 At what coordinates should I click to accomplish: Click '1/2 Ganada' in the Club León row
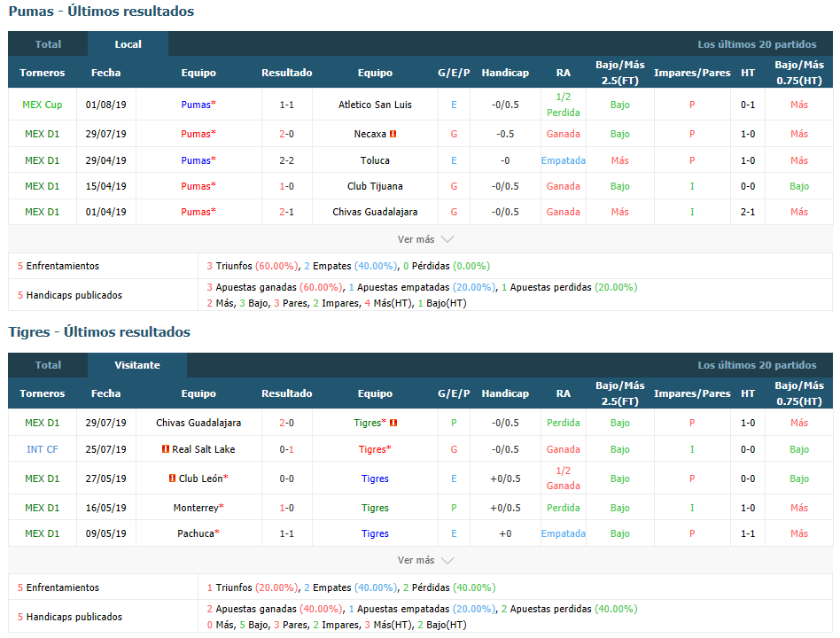[x=563, y=478]
